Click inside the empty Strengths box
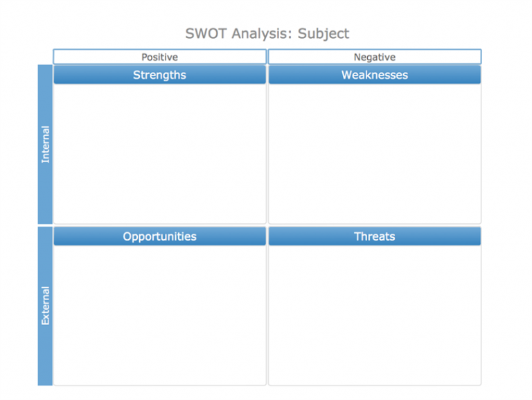This screenshot has height=400, width=532. 159,153
